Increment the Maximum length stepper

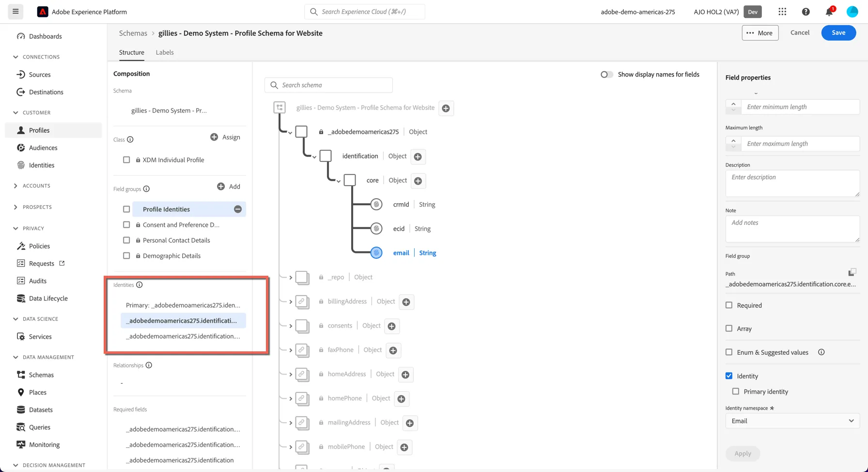pyautogui.click(x=733, y=141)
